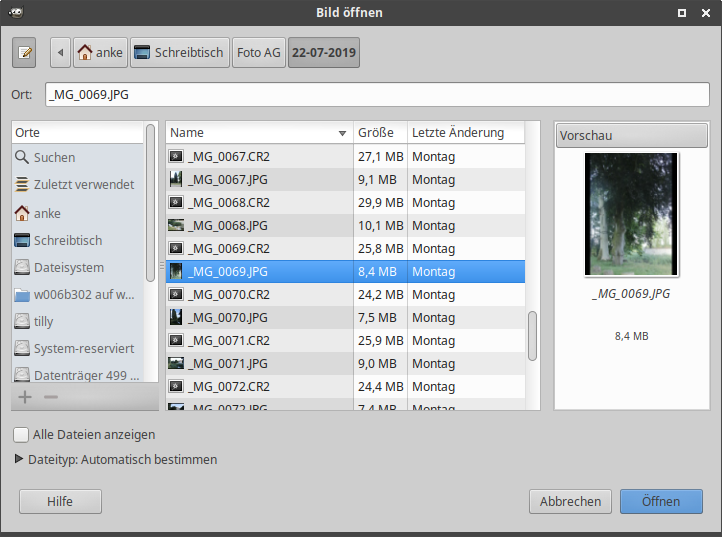Select thumbnail of _MG_0071.JPG
The height and width of the screenshot is (537, 722).
pos(176,363)
